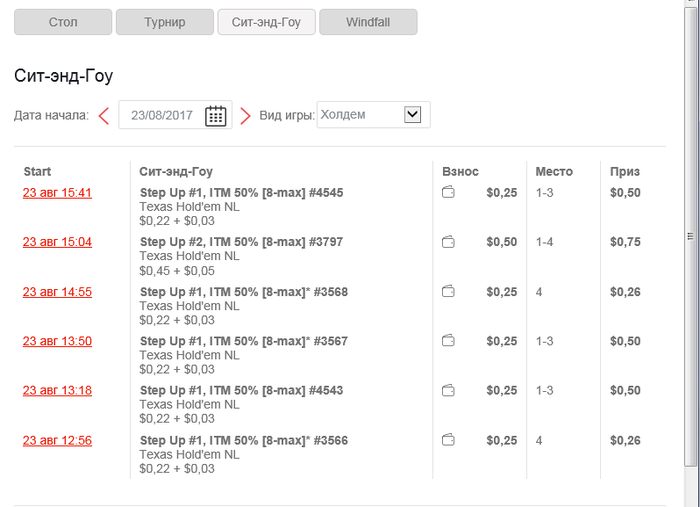The image size is (700, 507).
Task: Click the start date field 23/08/2017
Action: 162,115
